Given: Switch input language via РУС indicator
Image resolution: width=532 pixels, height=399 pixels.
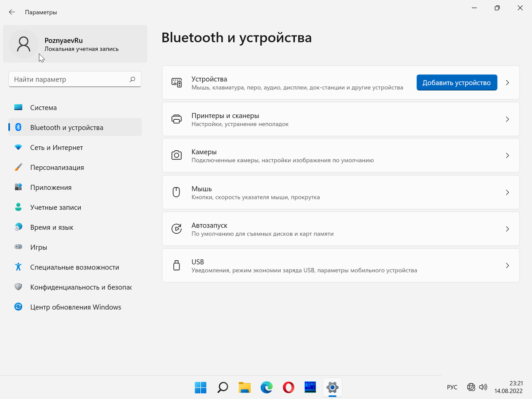Looking at the screenshot, I should pyautogui.click(x=452, y=387).
